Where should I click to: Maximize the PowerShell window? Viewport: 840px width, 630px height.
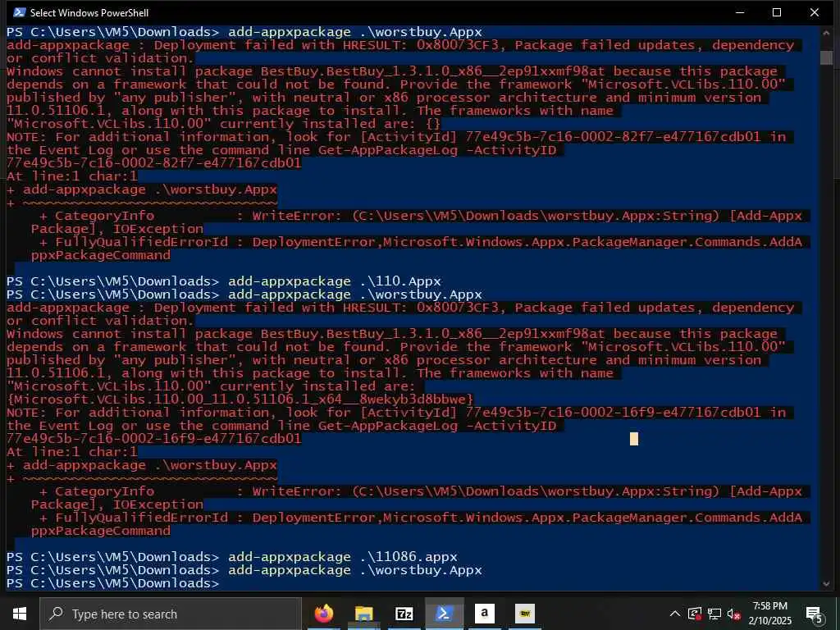(x=777, y=12)
